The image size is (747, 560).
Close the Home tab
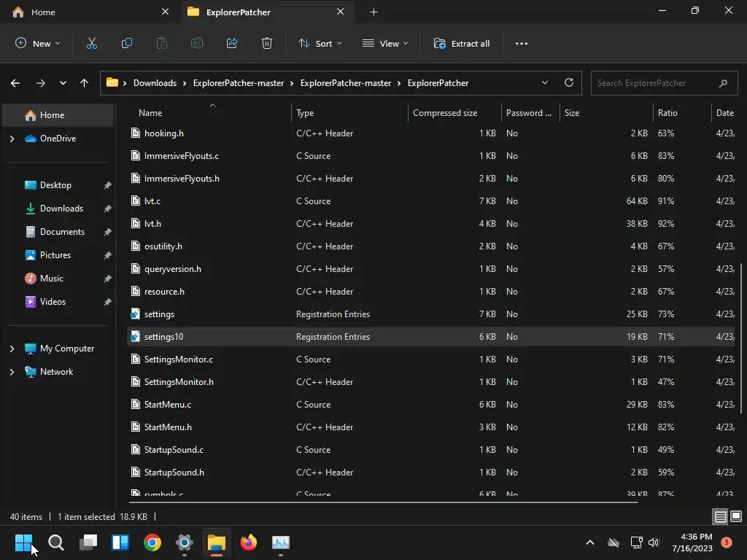pos(166,12)
